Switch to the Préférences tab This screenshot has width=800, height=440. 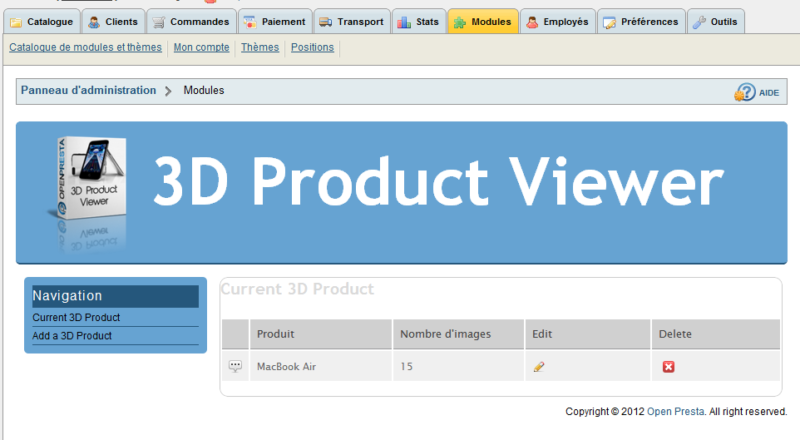coord(641,21)
